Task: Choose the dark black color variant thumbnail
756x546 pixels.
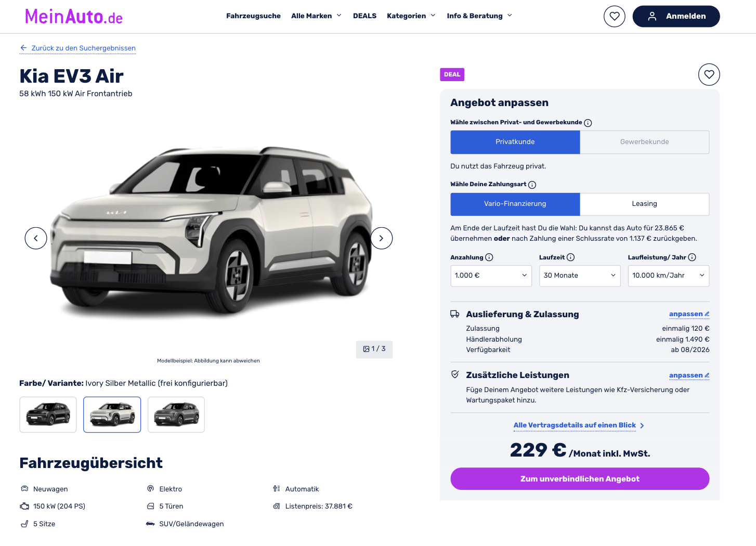Action: tap(48, 414)
